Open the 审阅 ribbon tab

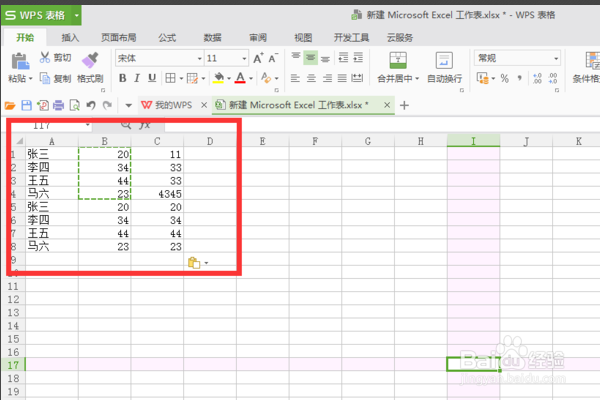(258, 38)
